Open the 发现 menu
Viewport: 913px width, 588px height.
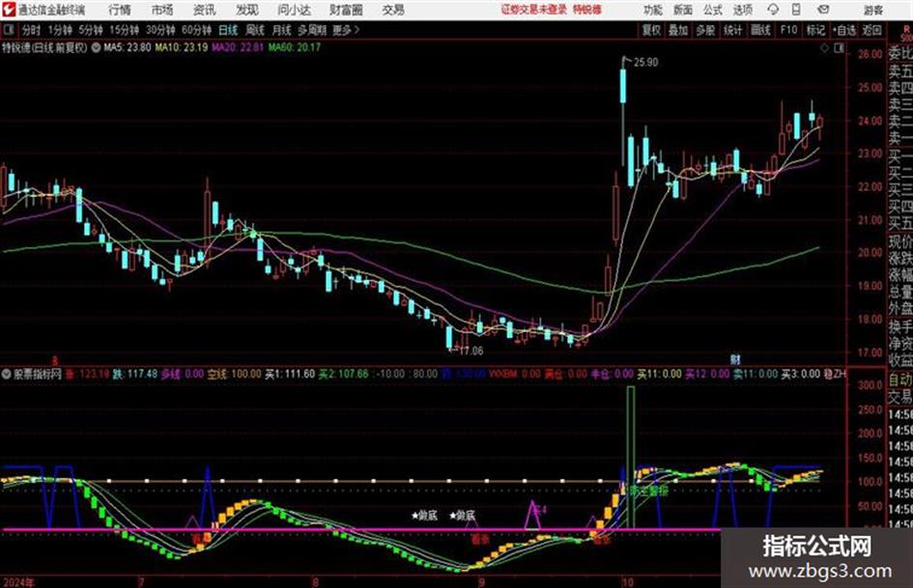pyautogui.click(x=247, y=10)
